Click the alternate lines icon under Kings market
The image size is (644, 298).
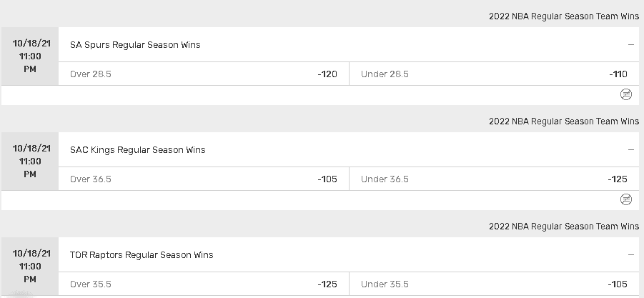click(625, 199)
